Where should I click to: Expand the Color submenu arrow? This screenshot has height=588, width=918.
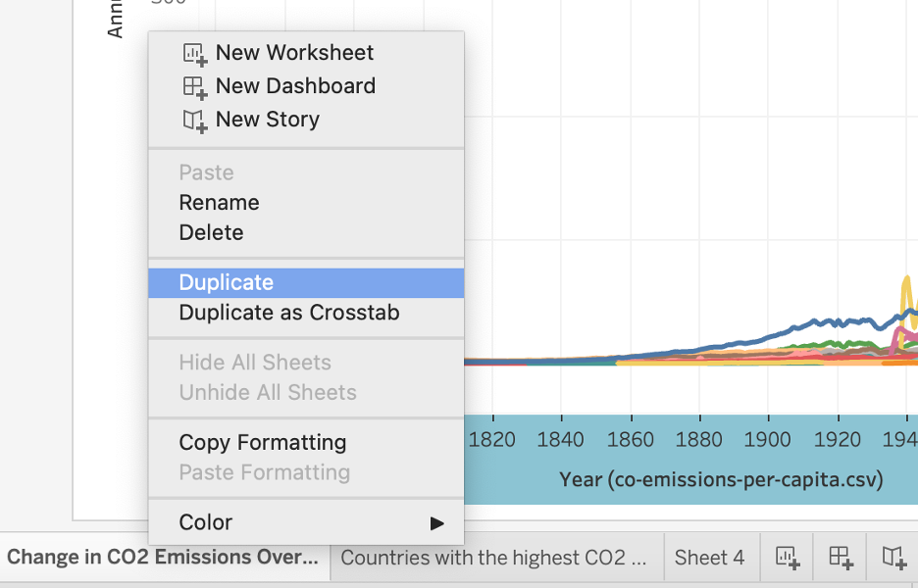pyautogui.click(x=436, y=523)
